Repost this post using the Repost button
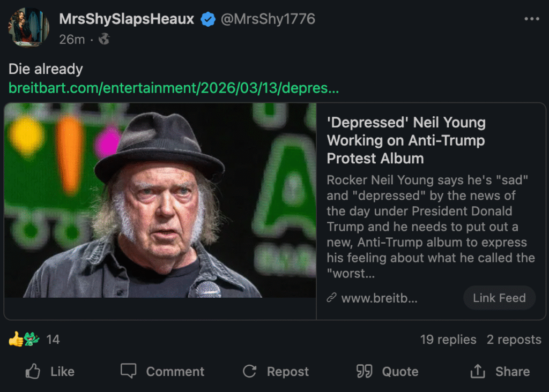Image resolution: width=549 pixels, height=392 pixels. [x=276, y=372]
